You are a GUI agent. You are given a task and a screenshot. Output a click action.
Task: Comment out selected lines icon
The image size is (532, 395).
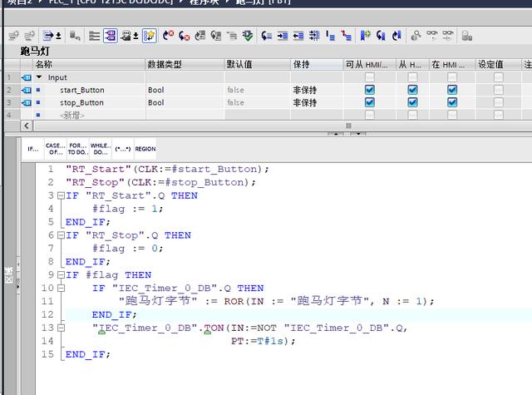[330, 35]
